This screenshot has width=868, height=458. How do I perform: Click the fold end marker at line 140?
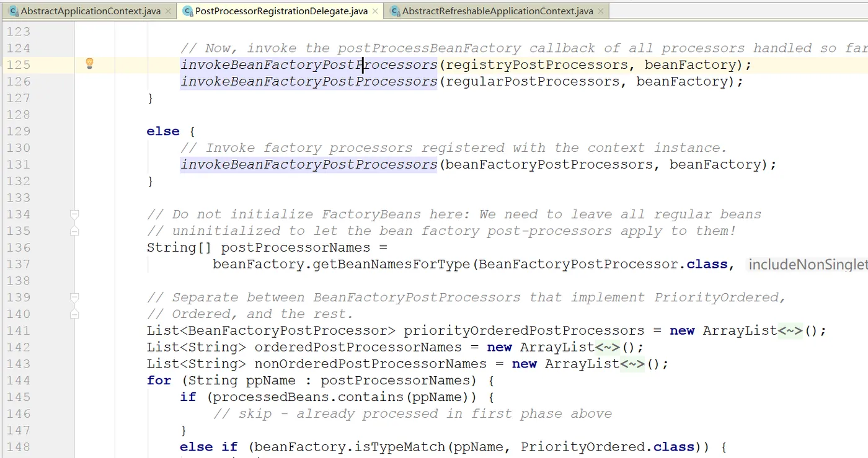(x=74, y=314)
